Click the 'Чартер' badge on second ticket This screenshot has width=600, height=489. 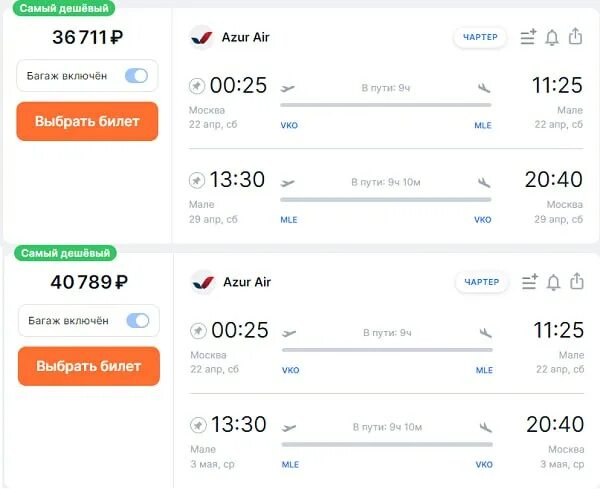(x=481, y=283)
